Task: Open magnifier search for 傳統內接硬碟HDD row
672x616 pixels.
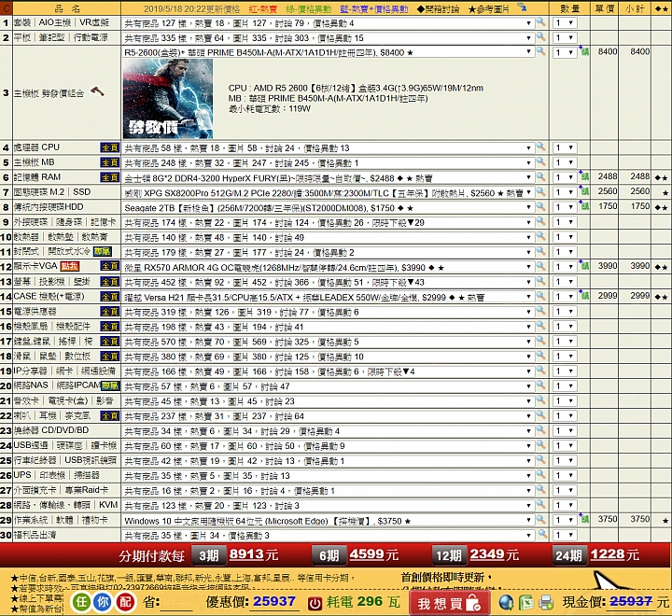Action: coord(540,206)
